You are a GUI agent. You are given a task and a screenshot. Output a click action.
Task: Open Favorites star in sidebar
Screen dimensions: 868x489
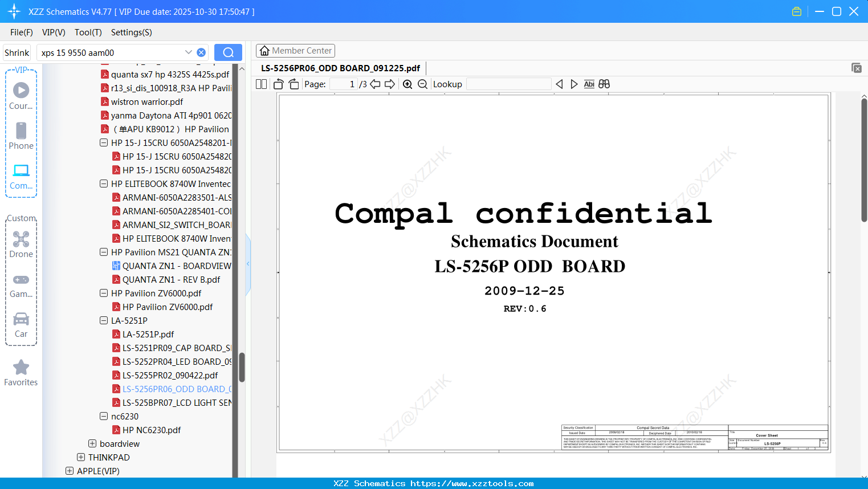[x=21, y=373]
